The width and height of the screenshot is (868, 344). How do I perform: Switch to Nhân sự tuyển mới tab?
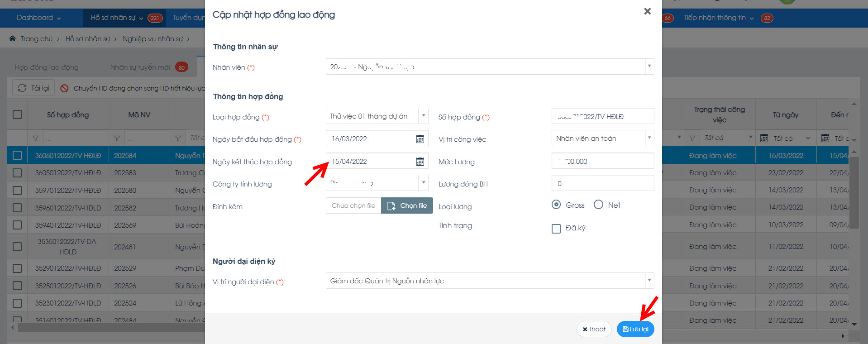click(x=140, y=67)
